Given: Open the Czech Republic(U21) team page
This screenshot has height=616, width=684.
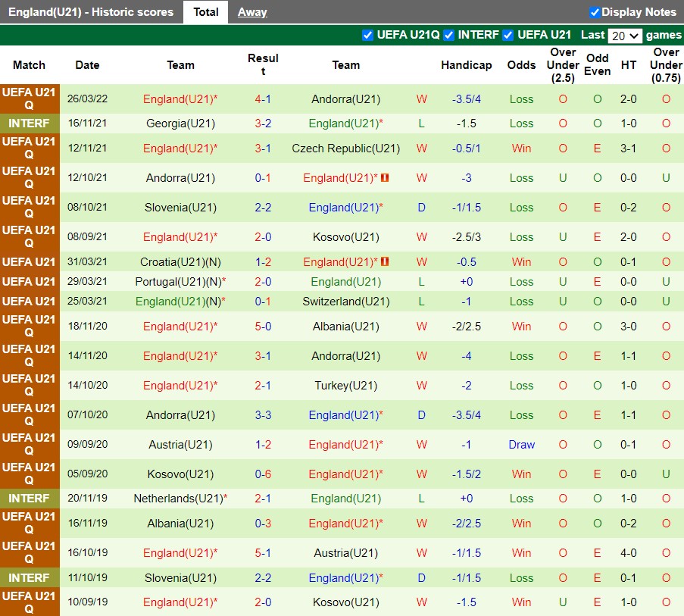Looking at the screenshot, I should pos(345,149).
